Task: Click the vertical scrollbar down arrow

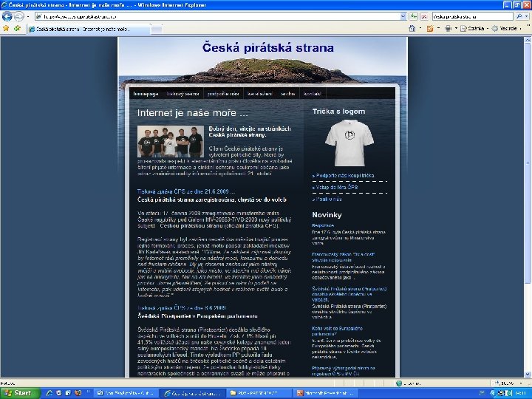Action: point(528,374)
